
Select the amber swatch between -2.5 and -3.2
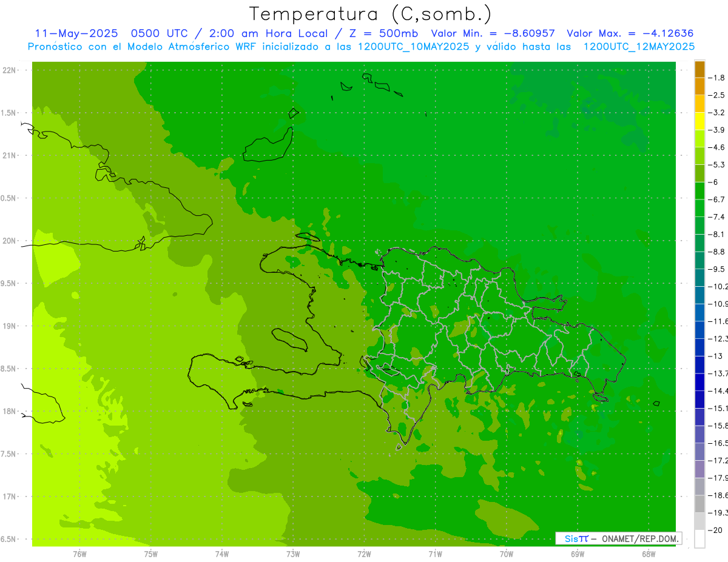(699, 104)
